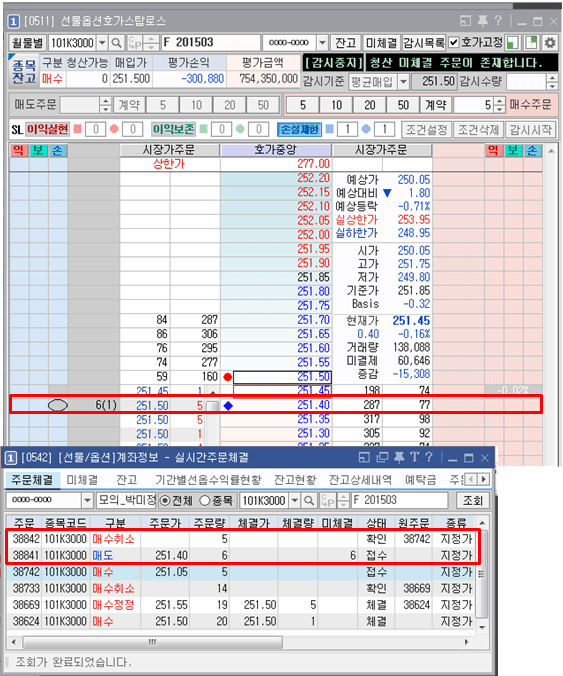Click the T font icon in 0542 title bar

pos(414,457)
